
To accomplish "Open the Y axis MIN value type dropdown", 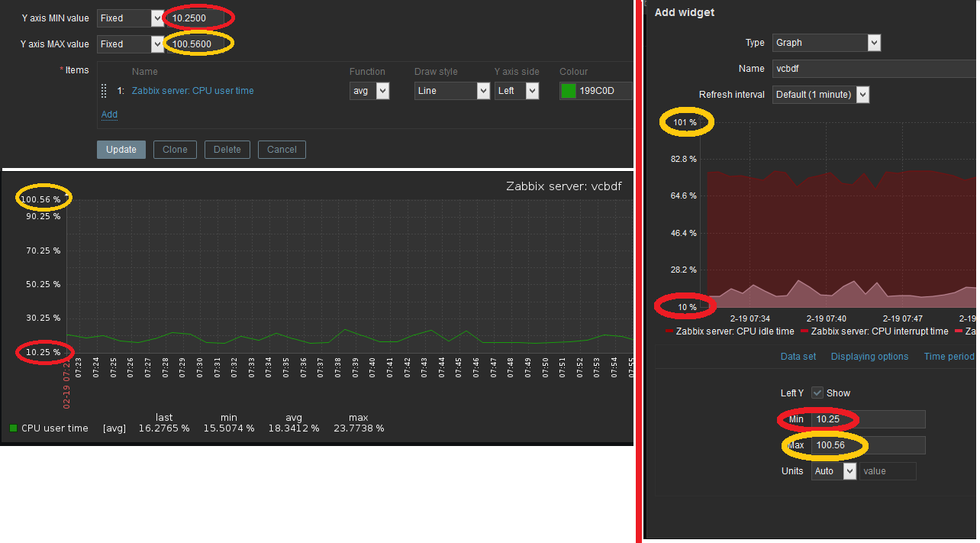I will [130, 18].
